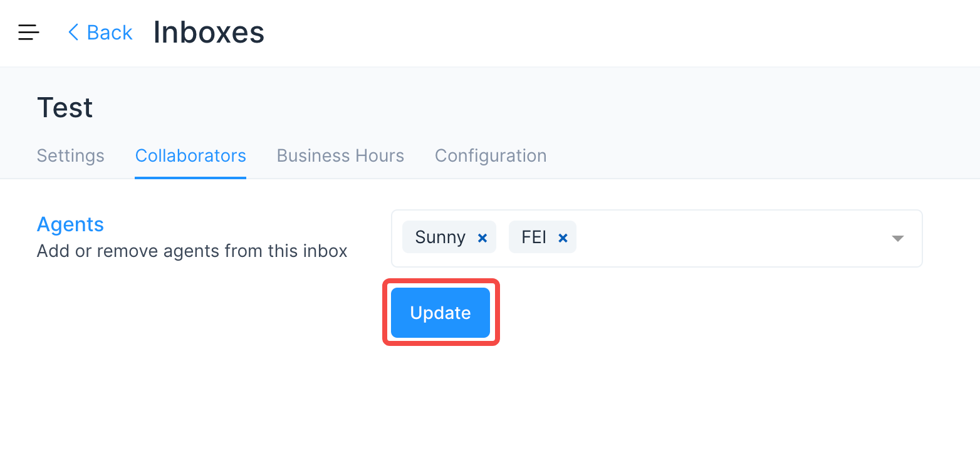The image size is (980, 465).
Task: Open the Business Hours tab
Action: tap(340, 155)
